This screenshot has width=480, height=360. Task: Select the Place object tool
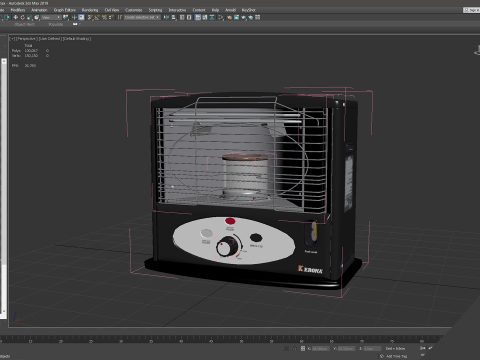click(x=37, y=17)
